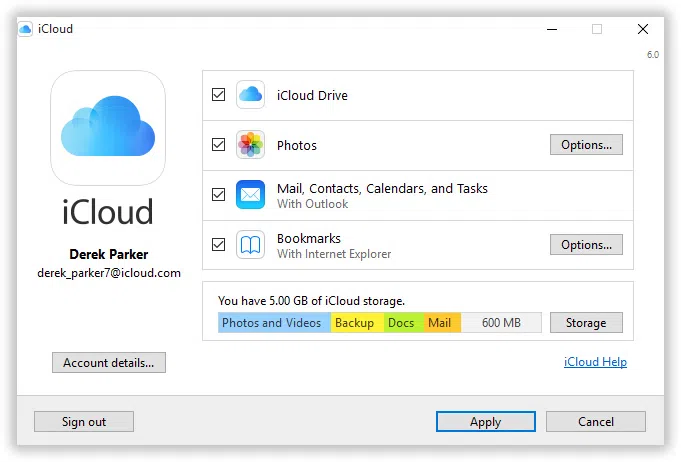Click the derek_parker7@icloud.com email
Image resolution: width=681 pixels, height=462 pixels.
click(109, 273)
